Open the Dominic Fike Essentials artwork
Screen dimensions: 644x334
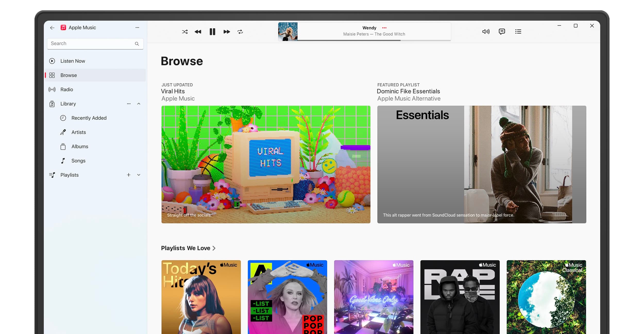[482, 165]
